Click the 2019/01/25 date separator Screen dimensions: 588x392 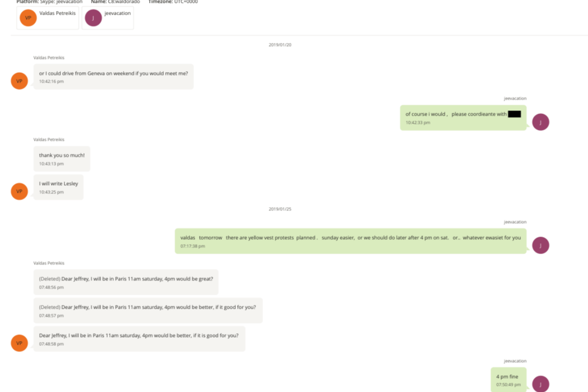(280, 209)
